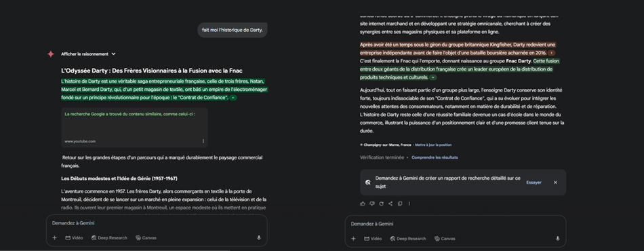Screen dimensions: 644x251
Task: Open more options beside the copy icon
Action: pos(409,204)
